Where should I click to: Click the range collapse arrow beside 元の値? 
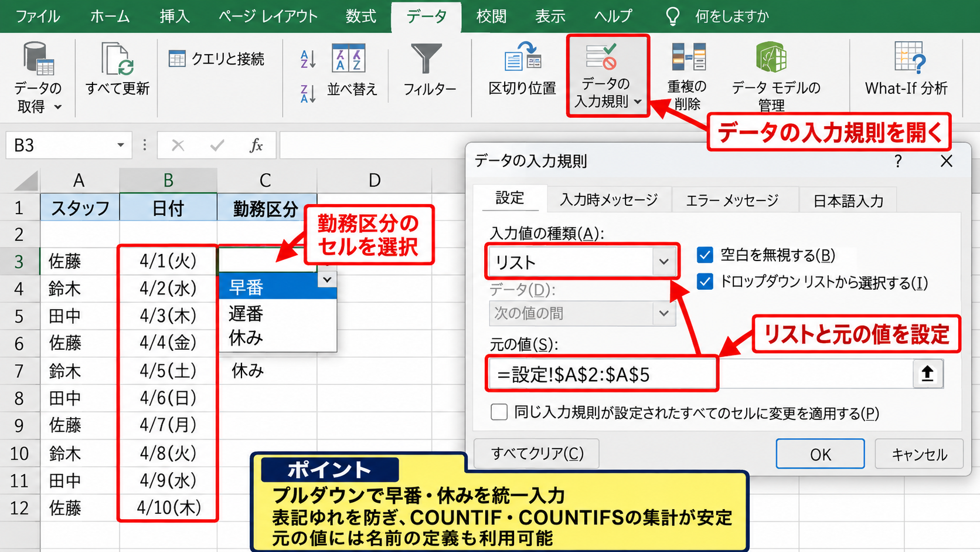pos(928,374)
